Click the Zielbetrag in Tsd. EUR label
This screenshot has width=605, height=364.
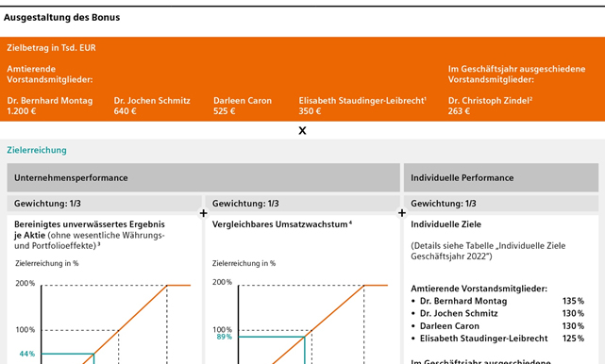click(x=51, y=48)
